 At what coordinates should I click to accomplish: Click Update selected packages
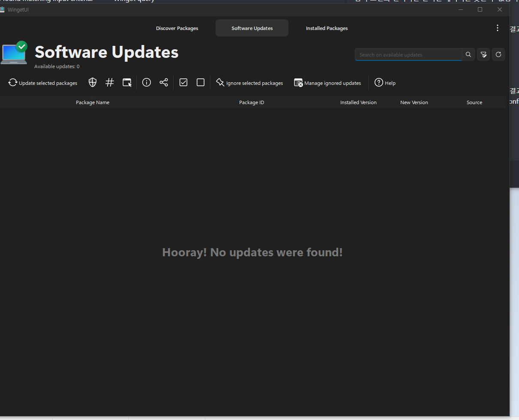43,83
